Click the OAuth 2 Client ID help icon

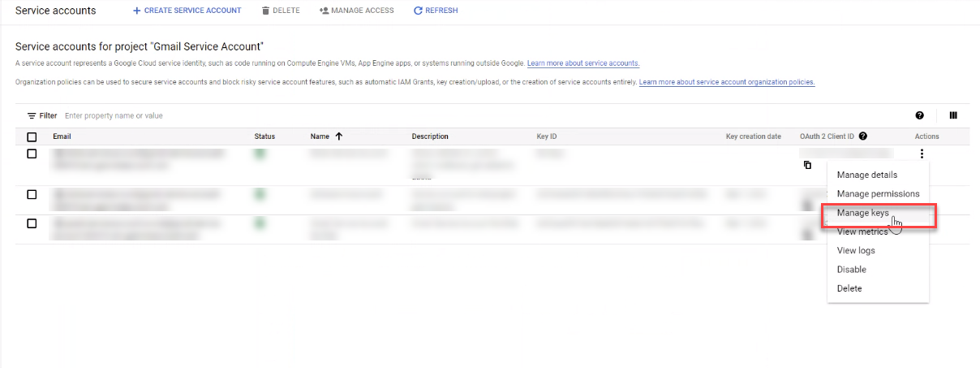863,136
